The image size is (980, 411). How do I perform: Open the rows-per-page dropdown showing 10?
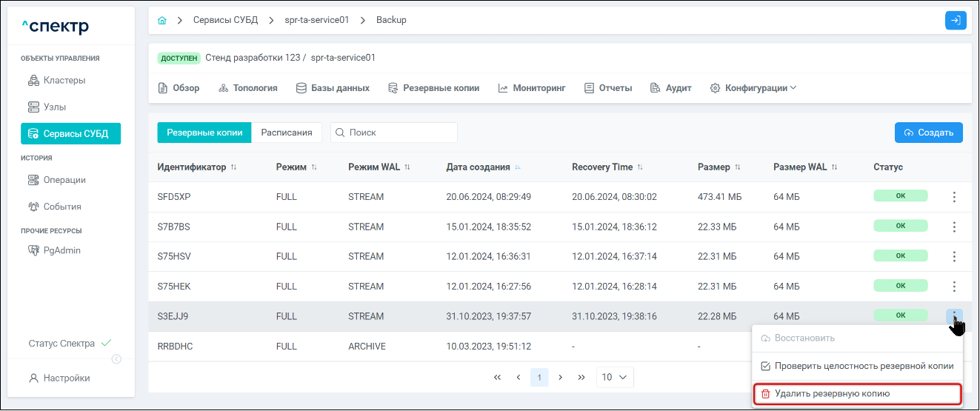pos(614,377)
